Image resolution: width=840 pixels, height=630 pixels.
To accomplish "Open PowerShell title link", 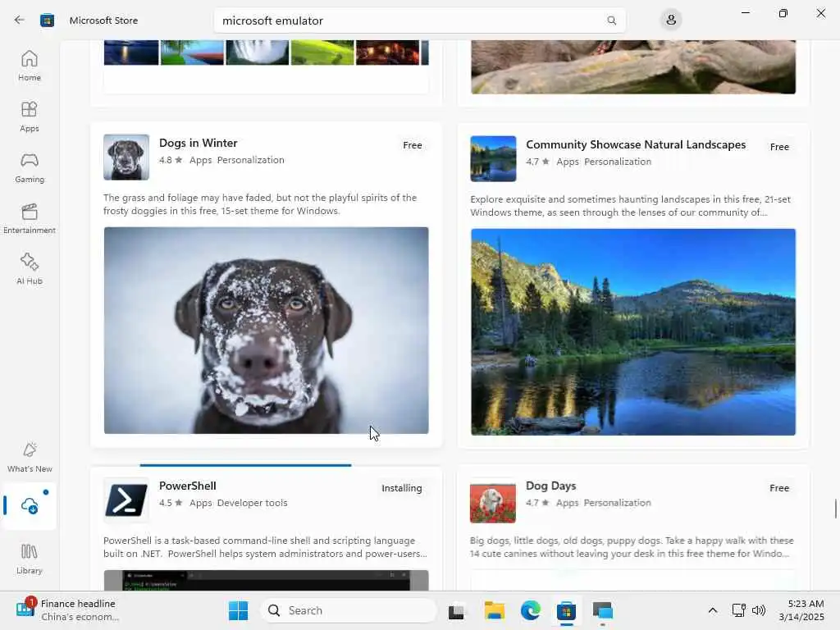I will [188, 486].
